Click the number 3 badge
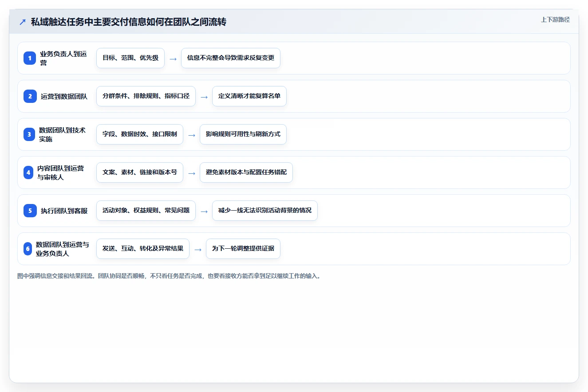 point(30,134)
